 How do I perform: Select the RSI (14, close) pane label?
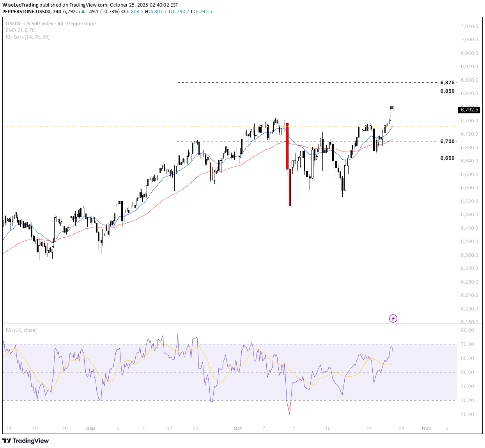21,330
